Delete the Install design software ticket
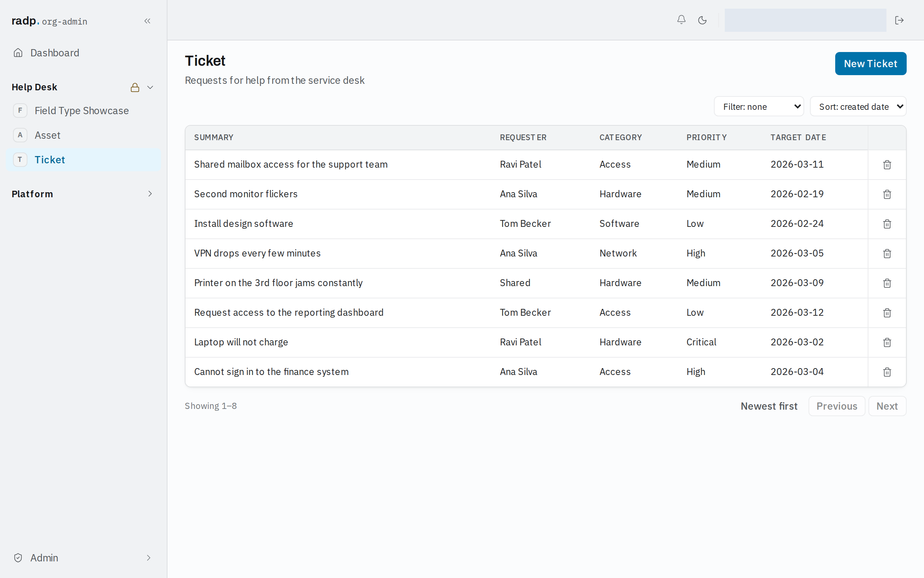Screen dimensions: 924x578 [x=887, y=224]
